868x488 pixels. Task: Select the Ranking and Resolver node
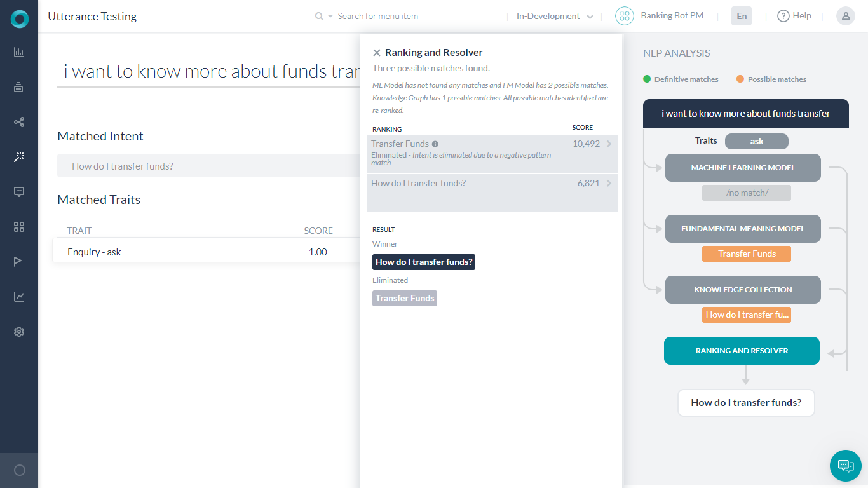[742, 351]
